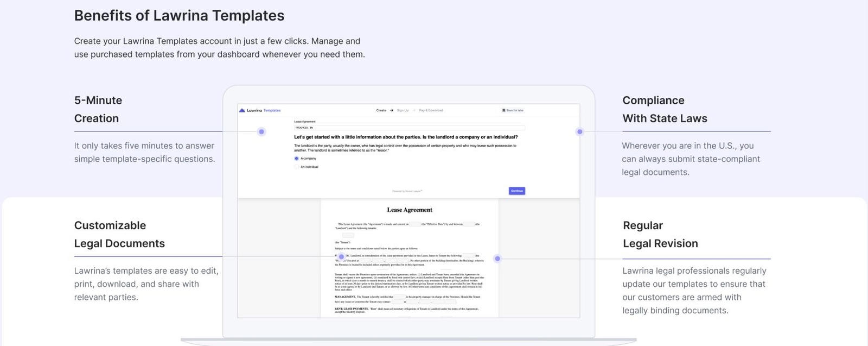Click the 'Wherever you are in the U.S.' description
868x346 pixels.
coord(691,159)
